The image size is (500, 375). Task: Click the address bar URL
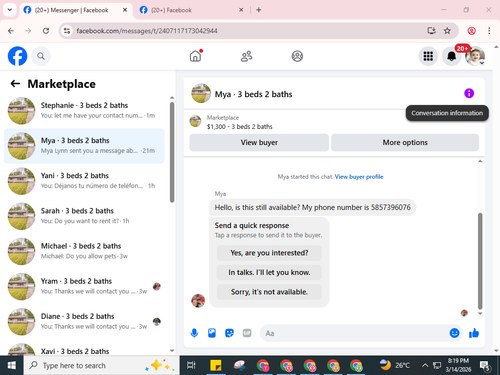(x=147, y=31)
